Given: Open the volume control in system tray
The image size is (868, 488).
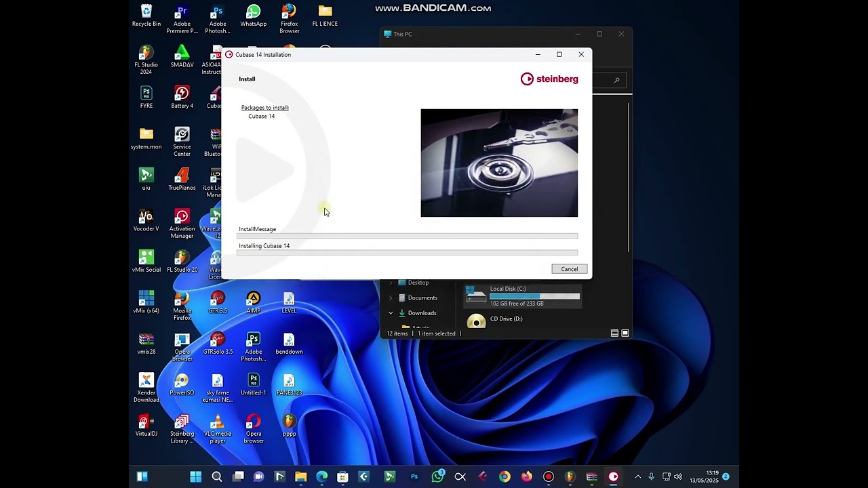Looking at the screenshot, I should coord(678,477).
